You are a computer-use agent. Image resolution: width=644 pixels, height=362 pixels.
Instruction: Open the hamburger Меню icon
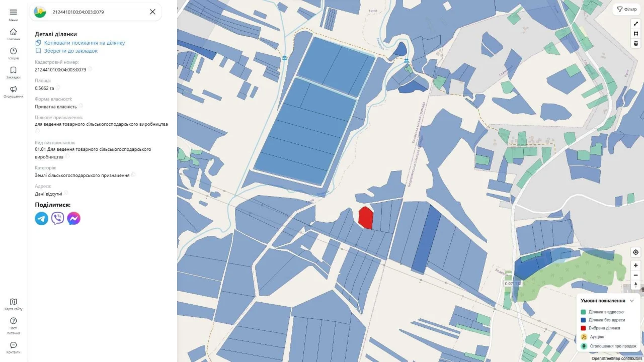tap(14, 12)
